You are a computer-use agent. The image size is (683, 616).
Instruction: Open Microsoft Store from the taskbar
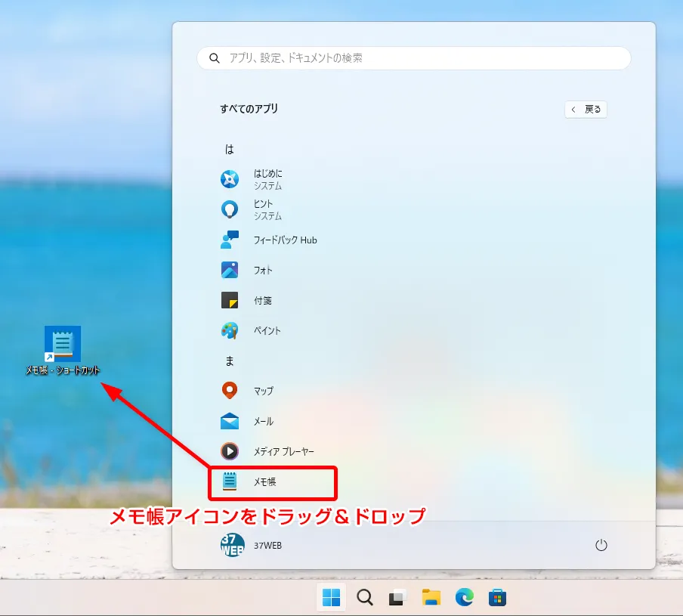click(498, 598)
